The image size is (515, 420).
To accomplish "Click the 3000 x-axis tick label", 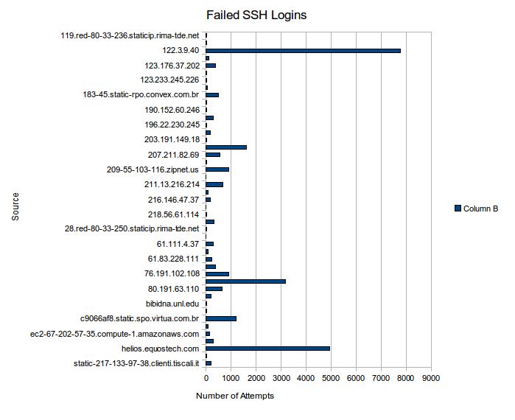I will (x=281, y=378).
